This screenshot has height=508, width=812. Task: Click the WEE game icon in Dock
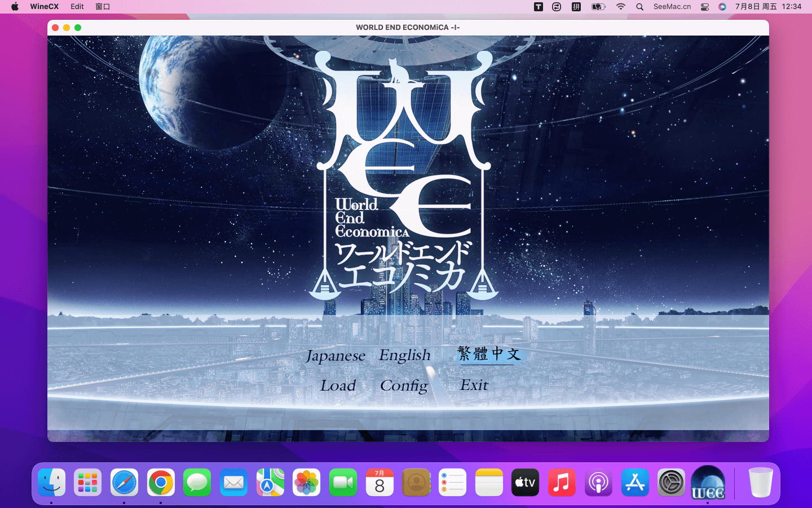click(708, 483)
